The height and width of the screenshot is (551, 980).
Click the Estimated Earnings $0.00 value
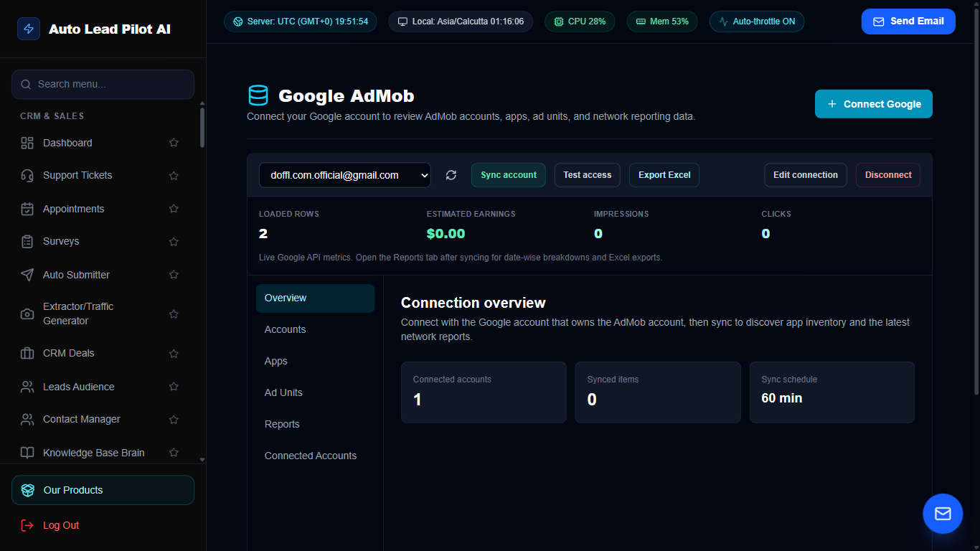(446, 234)
